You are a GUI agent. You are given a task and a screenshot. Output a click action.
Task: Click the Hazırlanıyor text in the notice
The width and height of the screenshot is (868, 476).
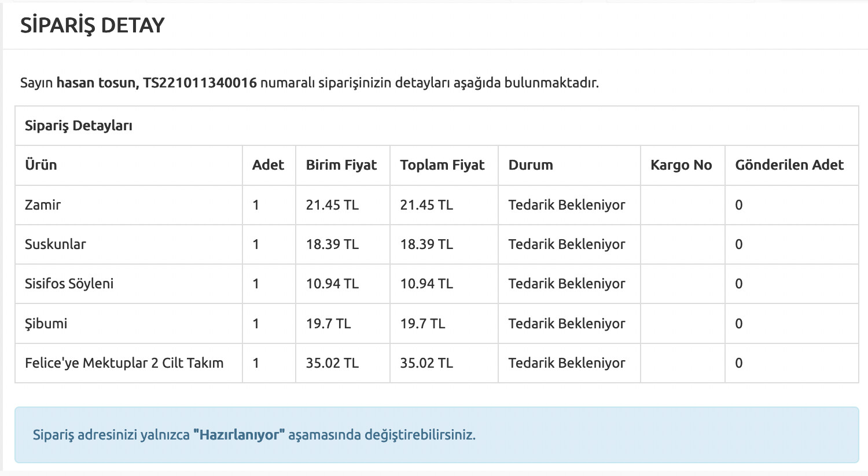[239, 435]
